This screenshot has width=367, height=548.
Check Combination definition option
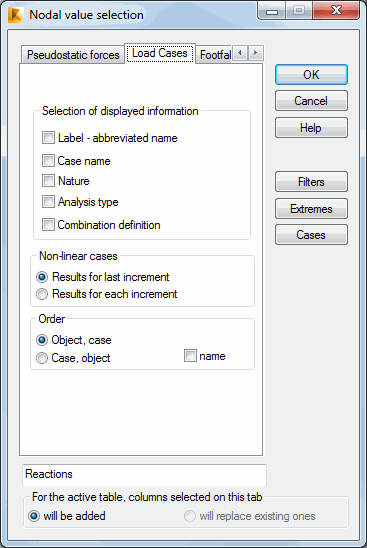48,225
